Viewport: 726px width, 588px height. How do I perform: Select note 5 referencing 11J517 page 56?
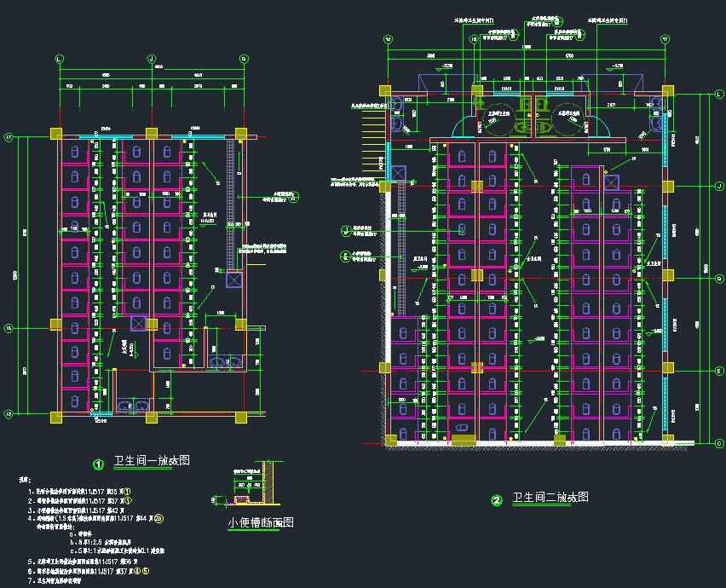pos(83,562)
